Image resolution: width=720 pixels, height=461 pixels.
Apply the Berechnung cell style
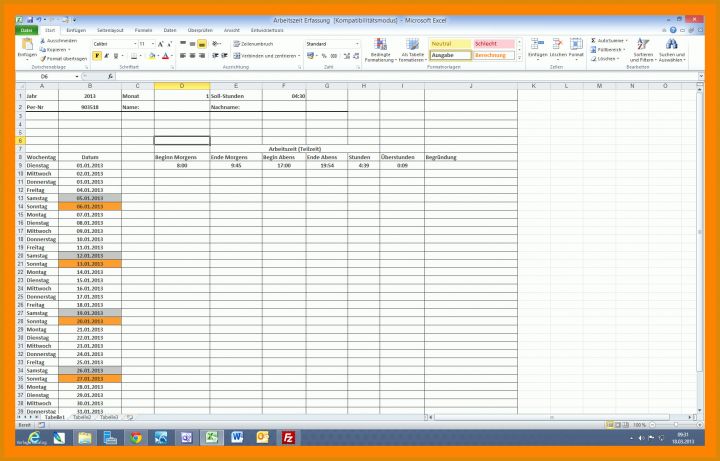(x=494, y=55)
